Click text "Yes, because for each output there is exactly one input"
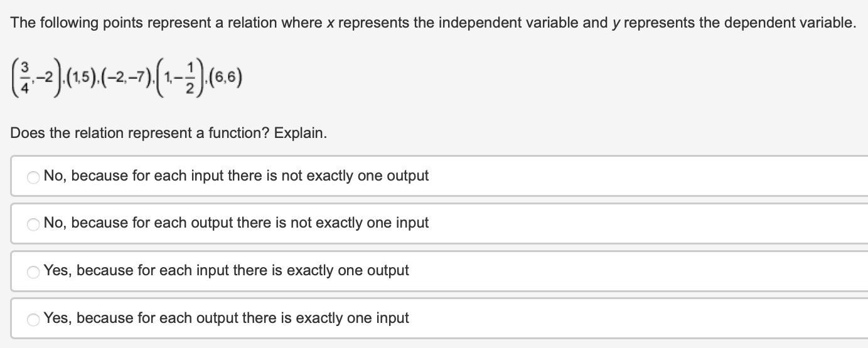The height and width of the screenshot is (348, 868). pos(226,319)
